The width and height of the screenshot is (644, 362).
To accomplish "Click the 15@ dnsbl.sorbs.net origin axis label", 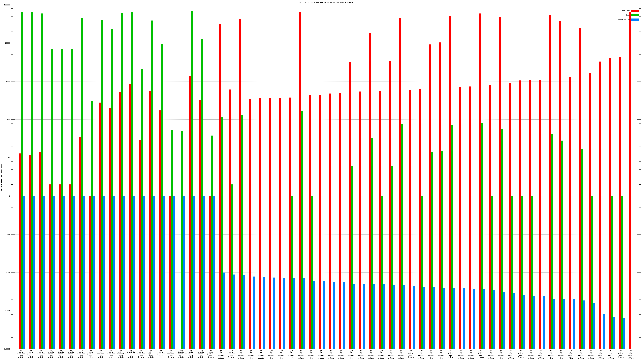I will coord(181,354).
